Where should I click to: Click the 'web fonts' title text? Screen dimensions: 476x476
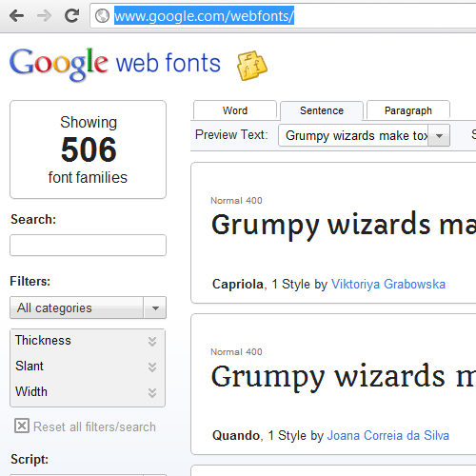coord(169,63)
